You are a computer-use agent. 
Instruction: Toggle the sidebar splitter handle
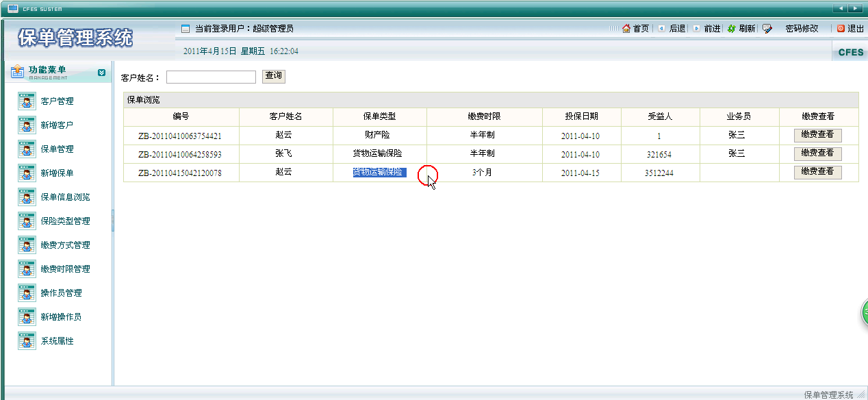112,221
